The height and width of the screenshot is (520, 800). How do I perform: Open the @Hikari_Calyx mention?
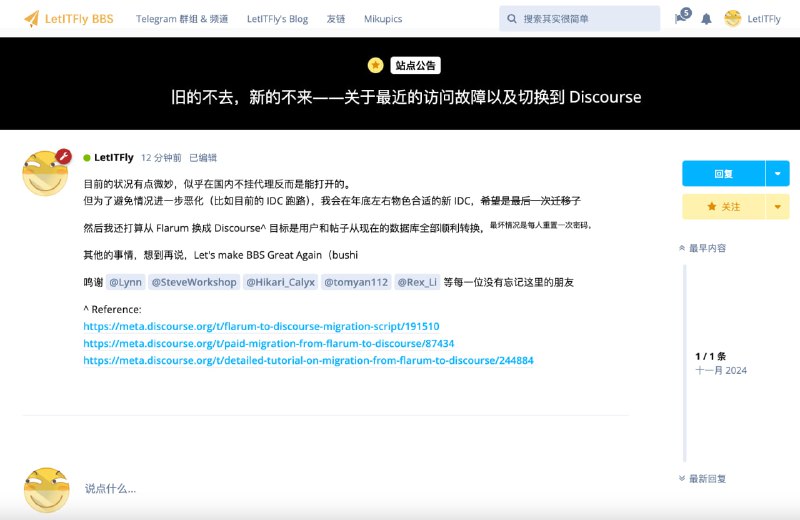point(281,282)
